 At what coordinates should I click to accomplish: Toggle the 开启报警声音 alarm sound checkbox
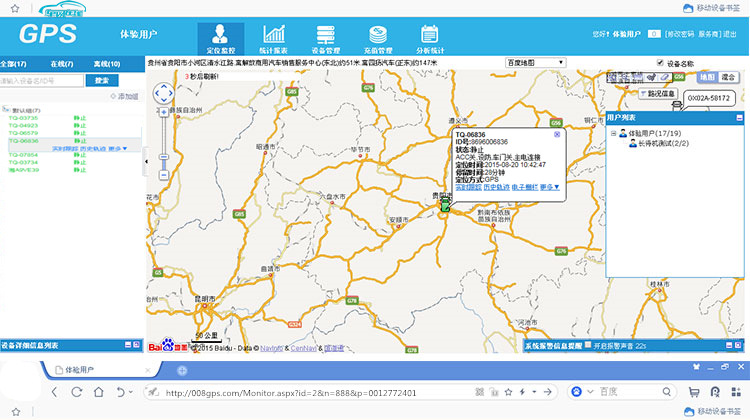pyautogui.click(x=588, y=344)
